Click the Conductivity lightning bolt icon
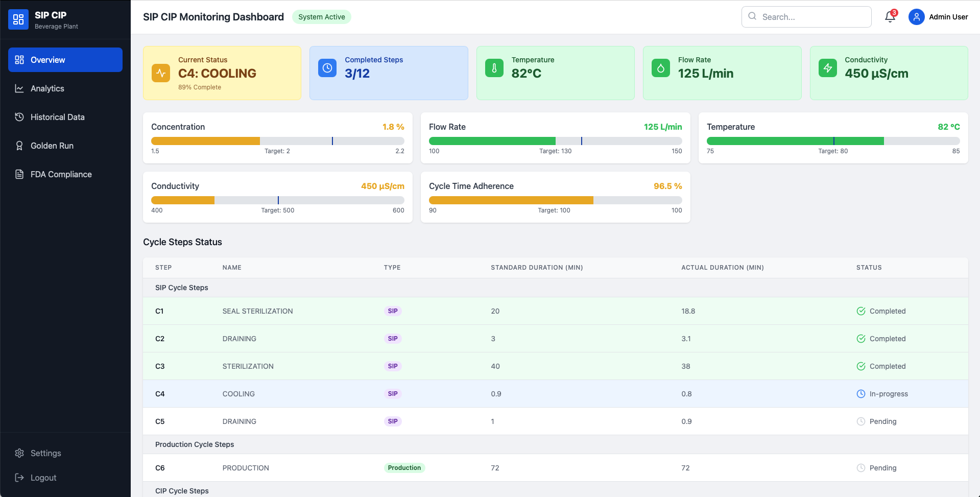The width and height of the screenshot is (980, 497). tap(827, 68)
